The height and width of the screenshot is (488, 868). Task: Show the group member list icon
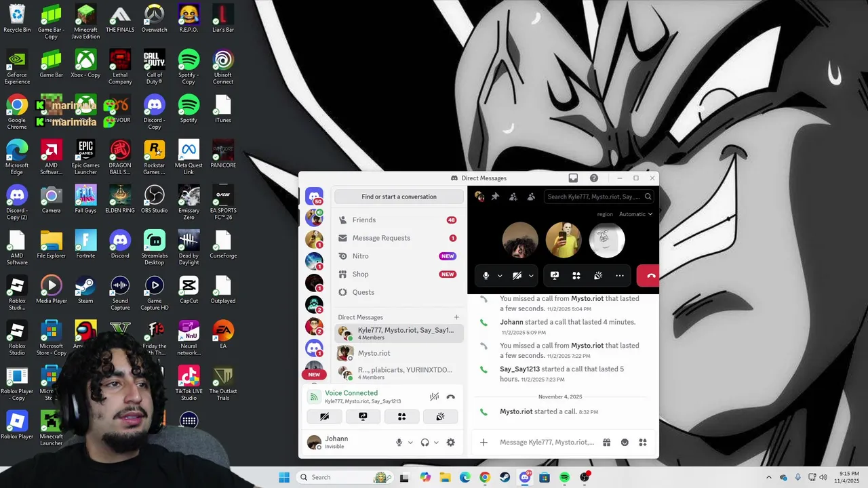pos(531,197)
